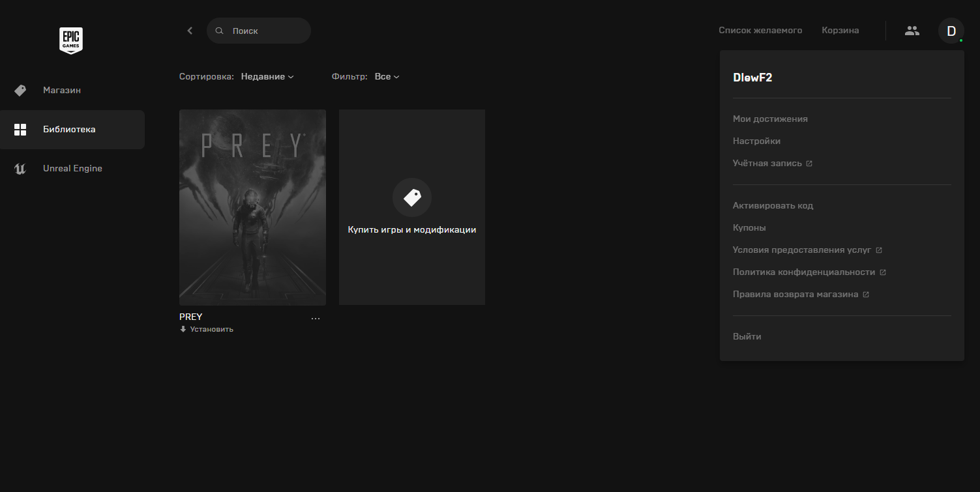The image size is (980, 492).
Task: Focus the Поиск search field
Action: tap(259, 31)
